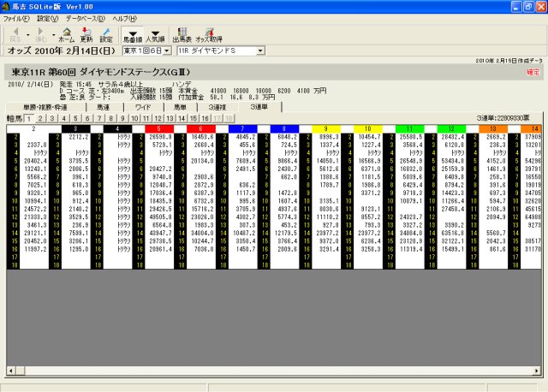Go to Home (ホーム) icon

tap(67, 35)
